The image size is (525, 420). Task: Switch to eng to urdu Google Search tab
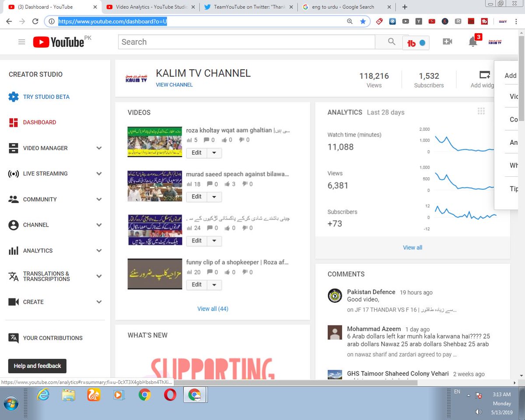coord(346,7)
